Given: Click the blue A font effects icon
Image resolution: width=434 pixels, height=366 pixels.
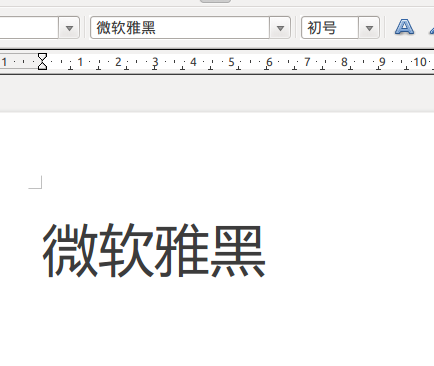Looking at the screenshot, I should [x=404, y=27].
